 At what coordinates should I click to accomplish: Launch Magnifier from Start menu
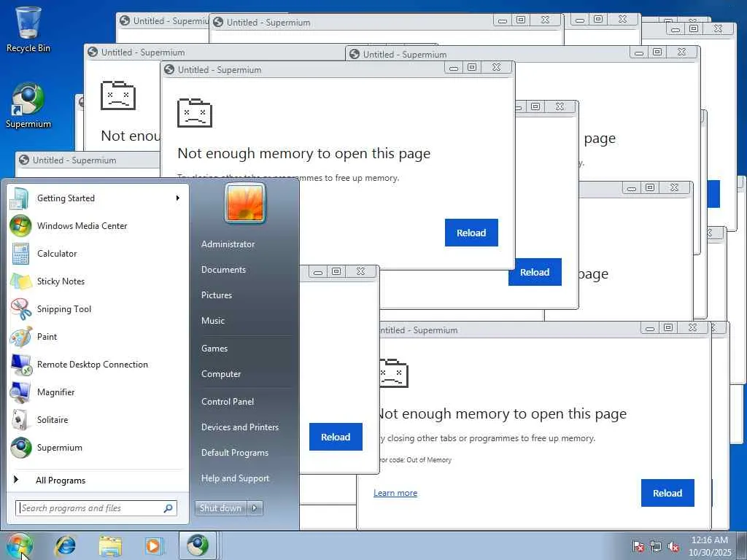98,392
